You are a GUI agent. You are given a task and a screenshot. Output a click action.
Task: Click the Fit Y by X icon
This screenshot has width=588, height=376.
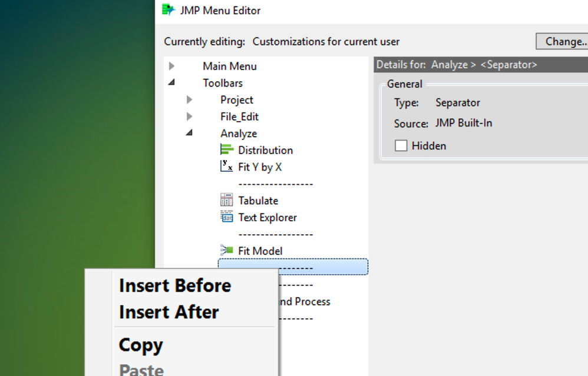[x=226, y=166]
